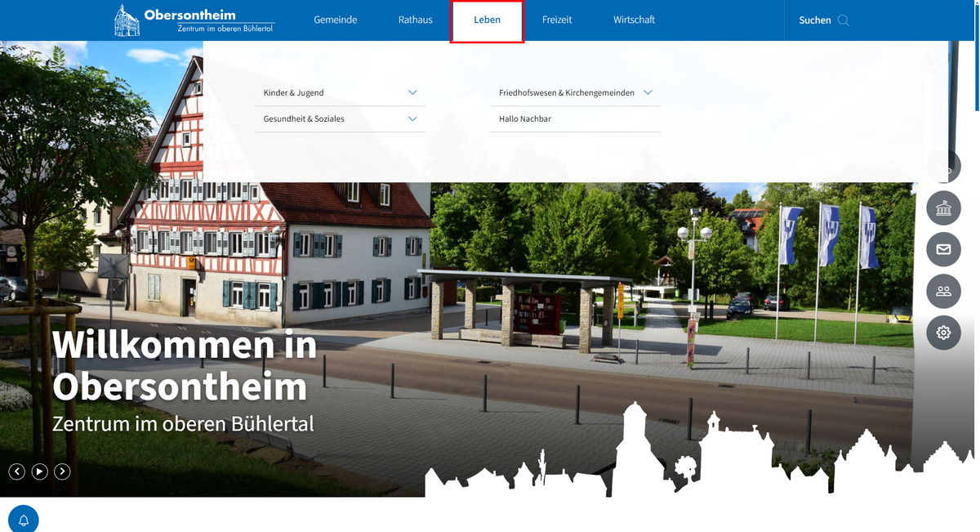Viewport: 980px width, 532px height.
Task: Click the Suchen search label
Action: 815,20
